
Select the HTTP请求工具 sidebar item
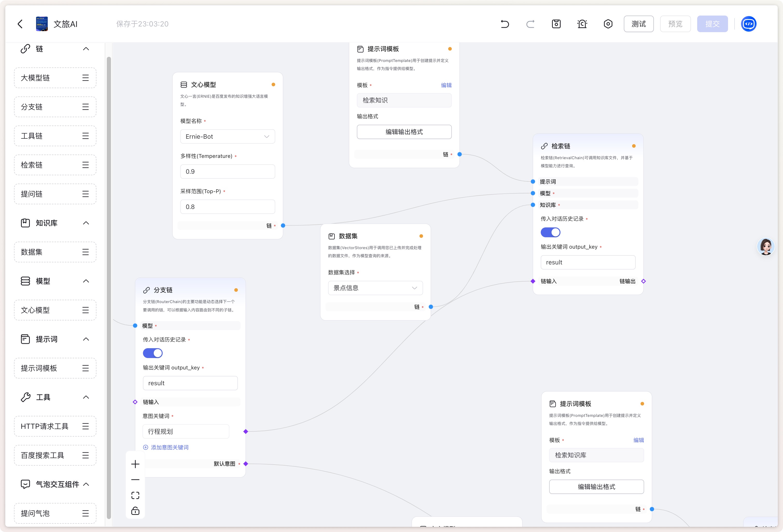tap(55, 426)
